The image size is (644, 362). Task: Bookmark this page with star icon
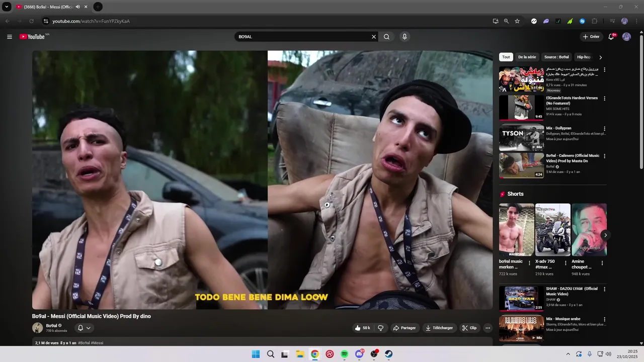click(517, 21)
